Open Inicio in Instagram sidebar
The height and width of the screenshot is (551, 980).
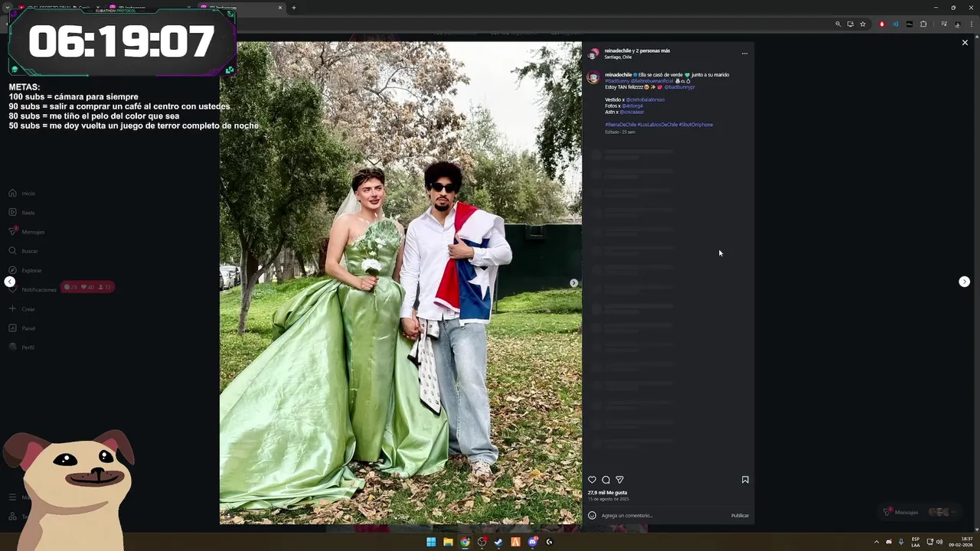[x=22, y=194]
